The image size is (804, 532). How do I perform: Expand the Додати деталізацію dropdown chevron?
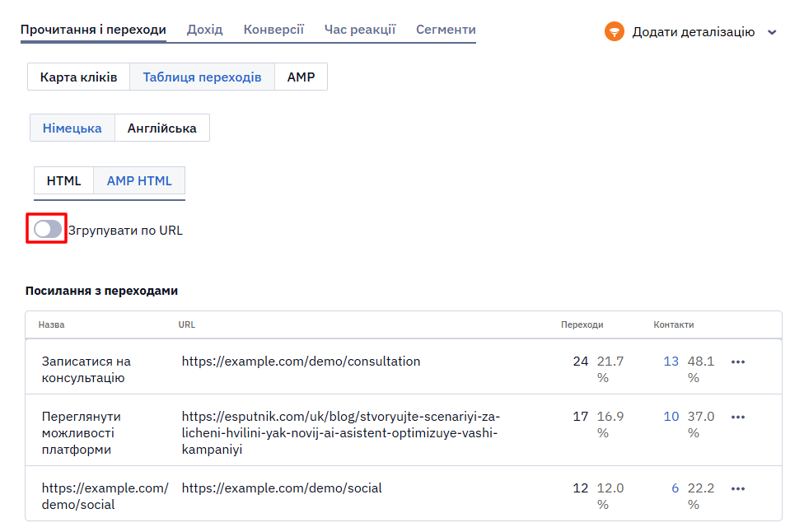(x=772, y=32)
